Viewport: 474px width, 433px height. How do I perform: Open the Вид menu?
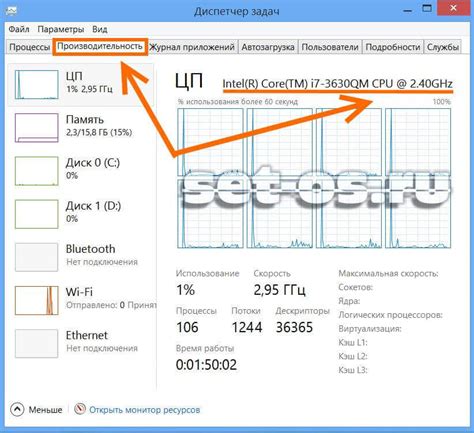click(100, 29)
